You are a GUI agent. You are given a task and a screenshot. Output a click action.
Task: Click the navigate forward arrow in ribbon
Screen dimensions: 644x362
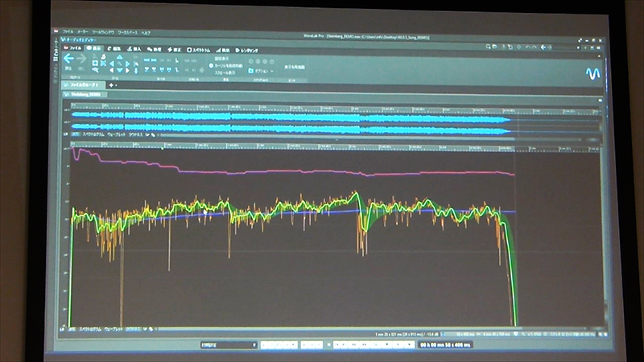(81, 58)
